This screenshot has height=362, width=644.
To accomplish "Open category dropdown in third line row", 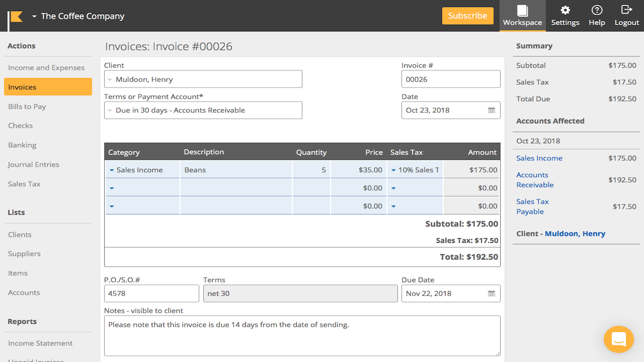I will coord(112,207).
